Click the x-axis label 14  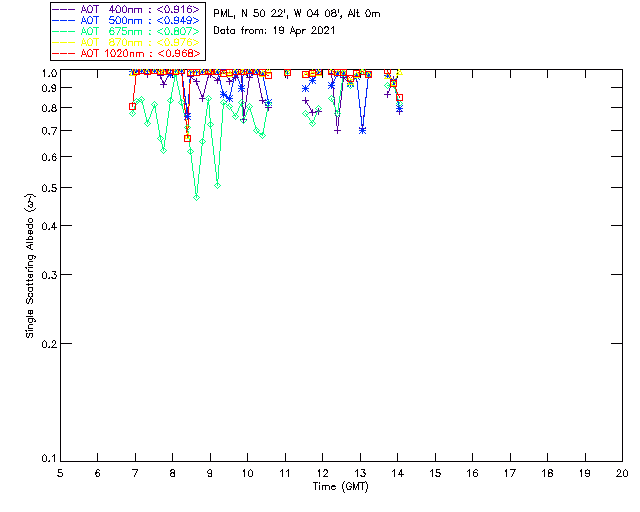tap(398, 473)
